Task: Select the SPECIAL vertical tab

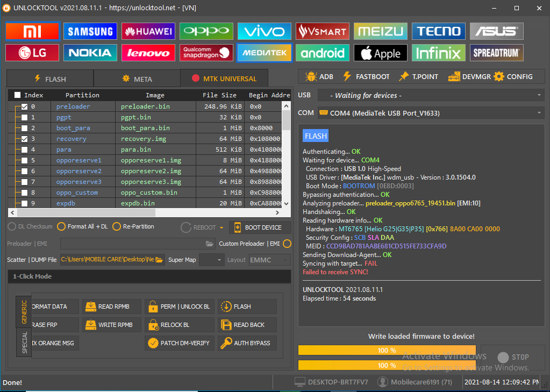Action: pos(24,343)
